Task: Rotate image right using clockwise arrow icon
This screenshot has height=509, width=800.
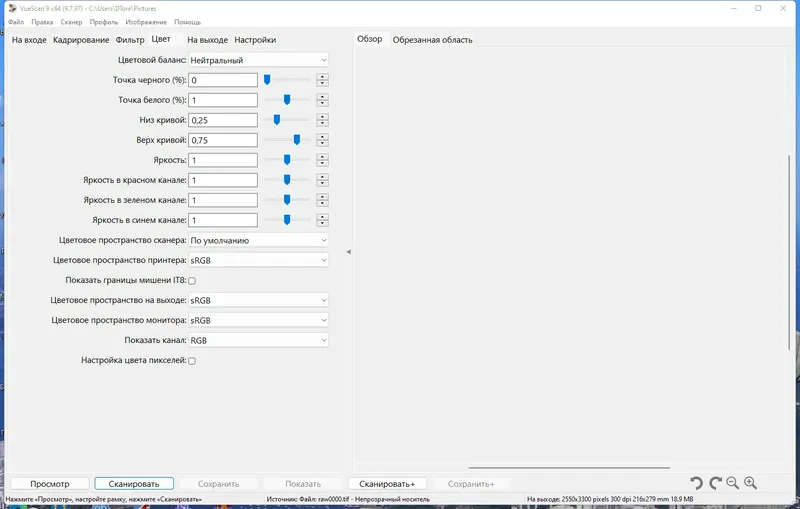Action: click(x=715, y=483)
